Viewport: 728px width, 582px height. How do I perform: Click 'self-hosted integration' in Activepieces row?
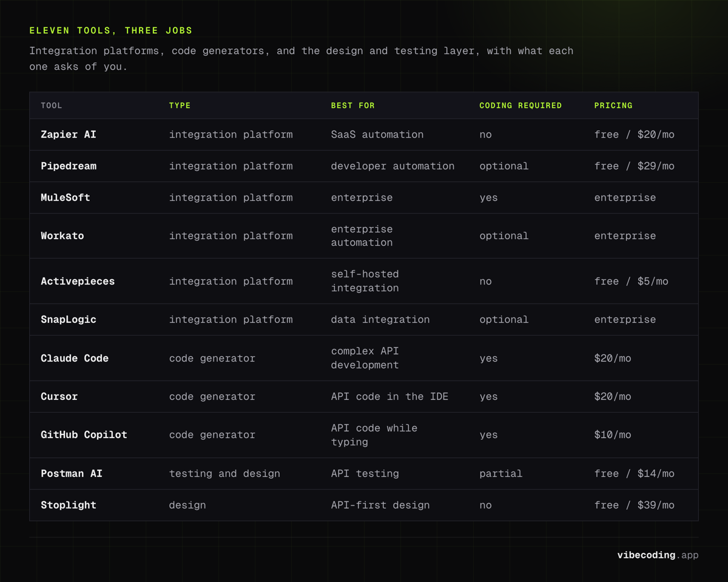pos(365,281)
